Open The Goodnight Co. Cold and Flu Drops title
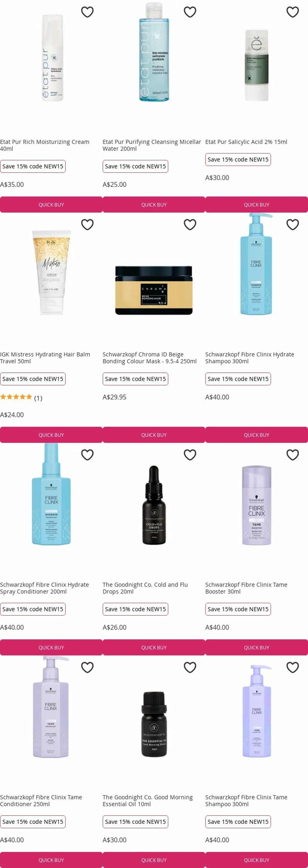The height and width of the screenshot is (868, 308). pos(145,588)
